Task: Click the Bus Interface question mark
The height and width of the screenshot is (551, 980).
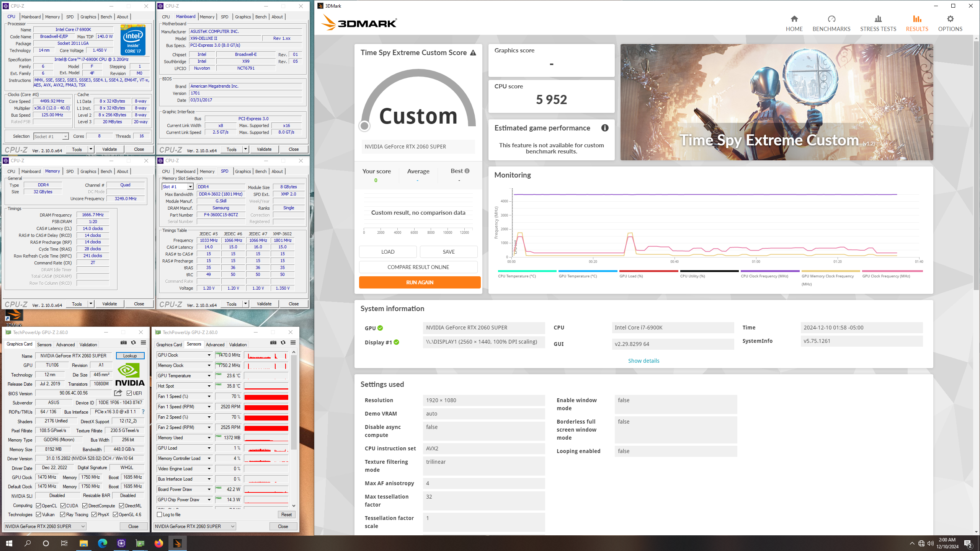Action: (143, 412)
